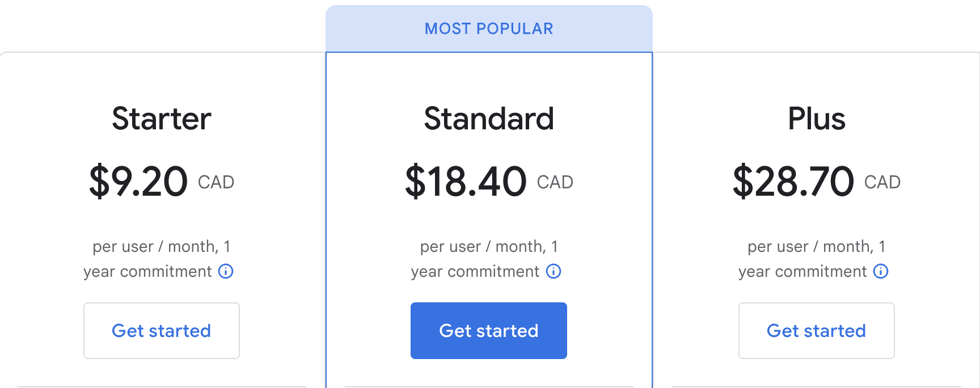The height and width of the screenshot is (388, 980).
Task: Click the blue Get started button for Standard
Action: 488,331
